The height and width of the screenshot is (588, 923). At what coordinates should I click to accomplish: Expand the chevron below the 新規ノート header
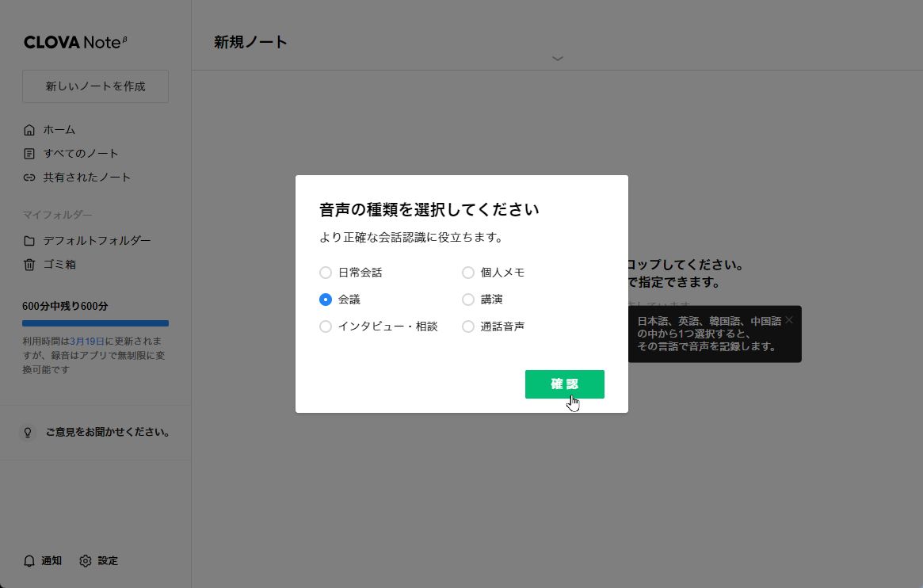point(557,59)
